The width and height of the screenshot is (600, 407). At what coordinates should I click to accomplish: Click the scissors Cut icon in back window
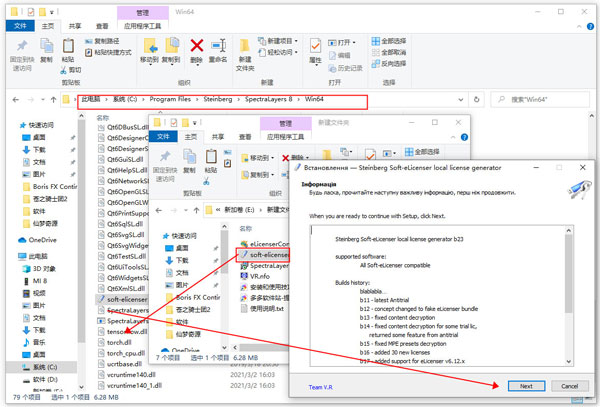pos(64,70)
